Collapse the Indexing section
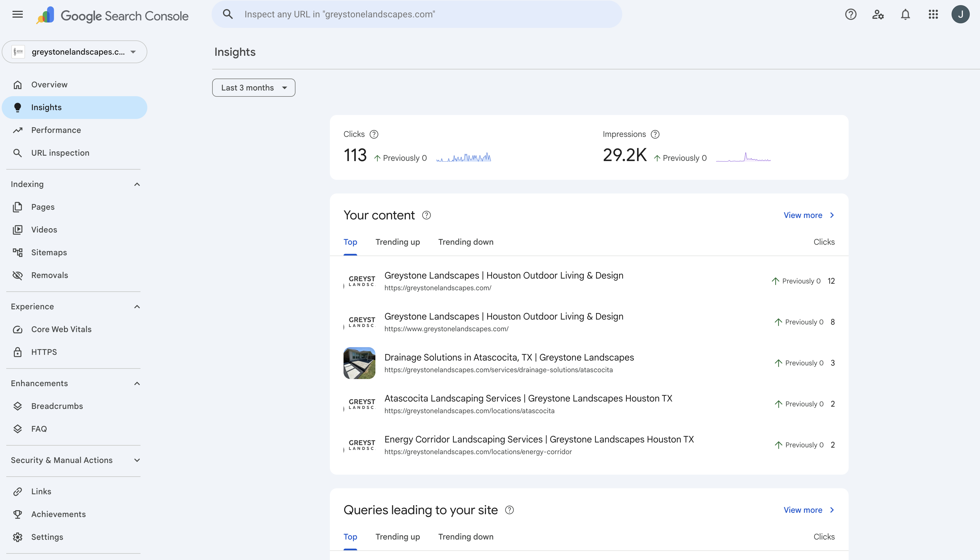Viewport: 980px width, 560px height. click(137, 184)
